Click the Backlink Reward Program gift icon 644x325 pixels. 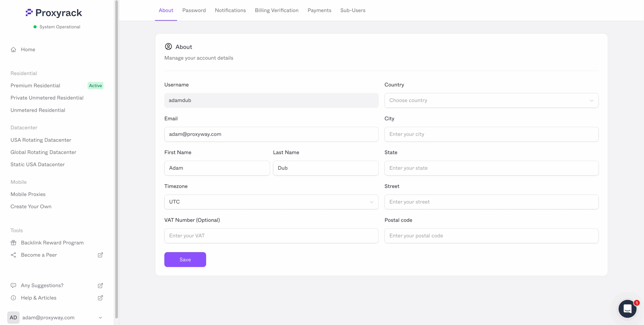pyautogui.click(x=13, y=243)
